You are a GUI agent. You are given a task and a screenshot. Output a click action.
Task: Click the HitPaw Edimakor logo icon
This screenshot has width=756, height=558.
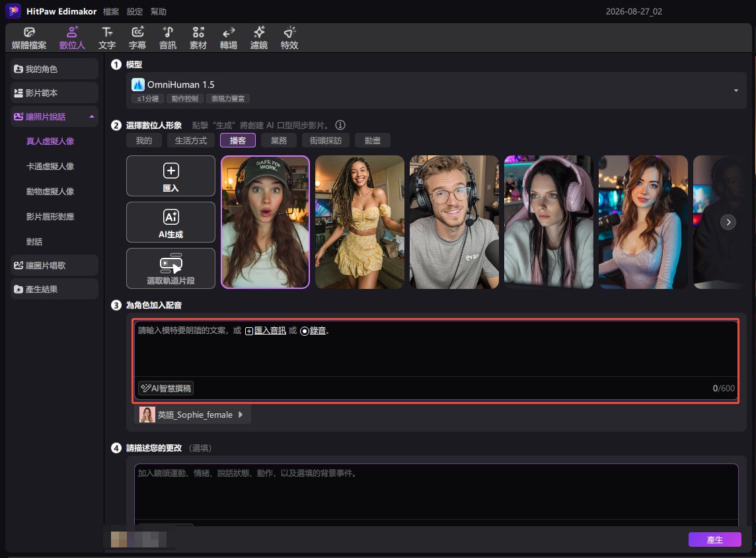click(x=13, y=11)
